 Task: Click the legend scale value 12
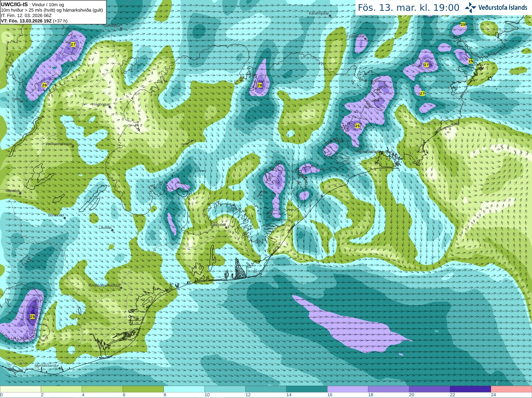248,395
